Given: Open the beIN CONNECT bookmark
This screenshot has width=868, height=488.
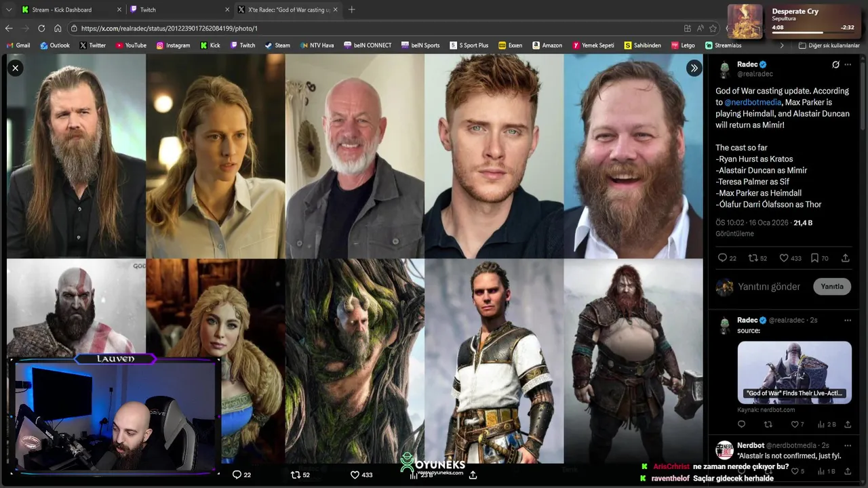Looking at the screenshot, I should (367, 45).
